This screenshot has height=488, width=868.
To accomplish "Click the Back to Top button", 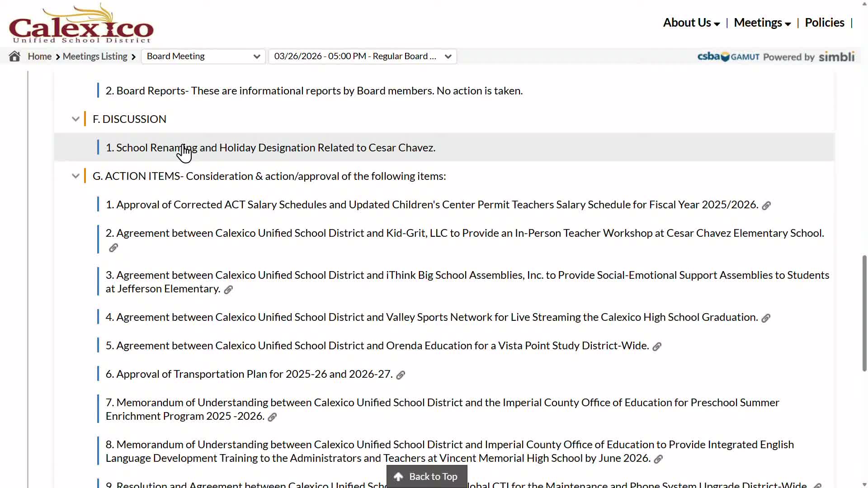I will [x=426, y=476].
